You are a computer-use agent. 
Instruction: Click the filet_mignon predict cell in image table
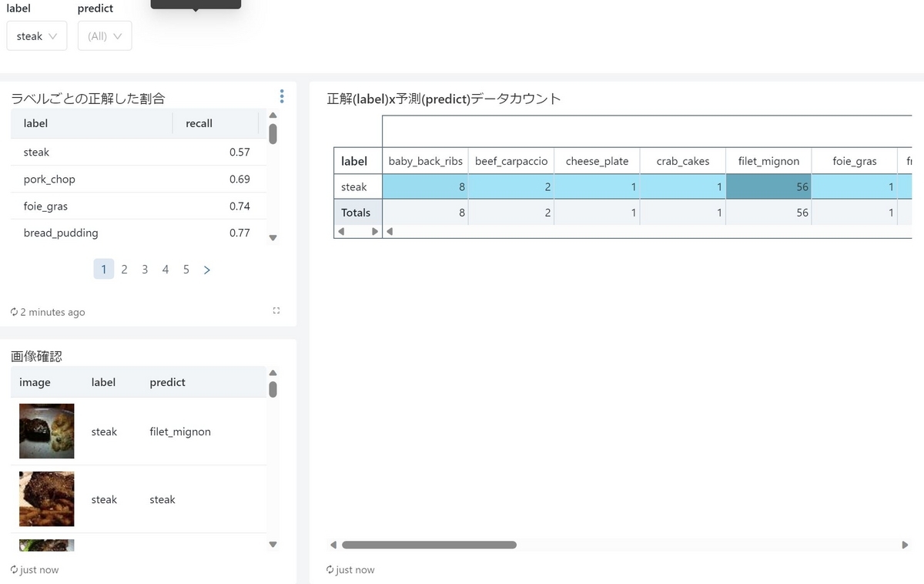click(180, 432)
